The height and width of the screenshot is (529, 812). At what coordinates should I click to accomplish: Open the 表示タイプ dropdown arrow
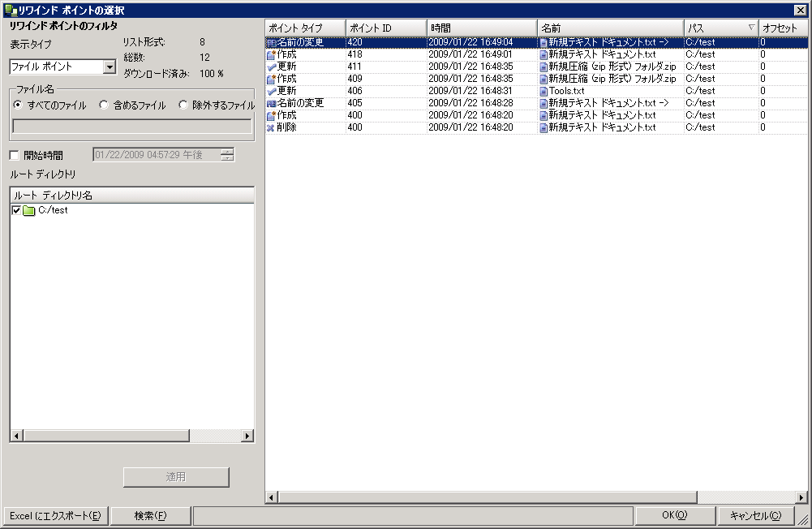(x=110, y=67)
